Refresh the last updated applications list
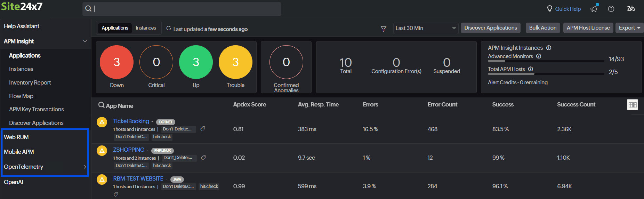The image size is (644, 199). point(169,28)
